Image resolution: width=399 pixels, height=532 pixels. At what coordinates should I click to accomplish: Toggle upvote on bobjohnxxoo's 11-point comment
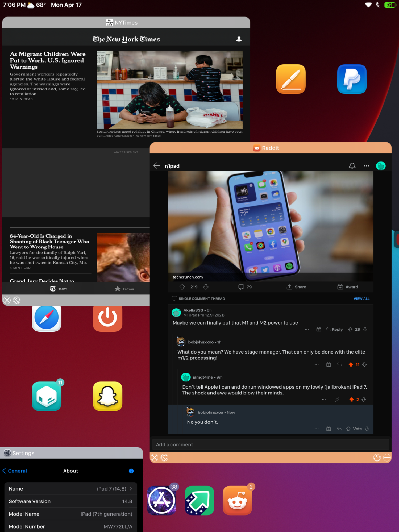tap(351, 364)
